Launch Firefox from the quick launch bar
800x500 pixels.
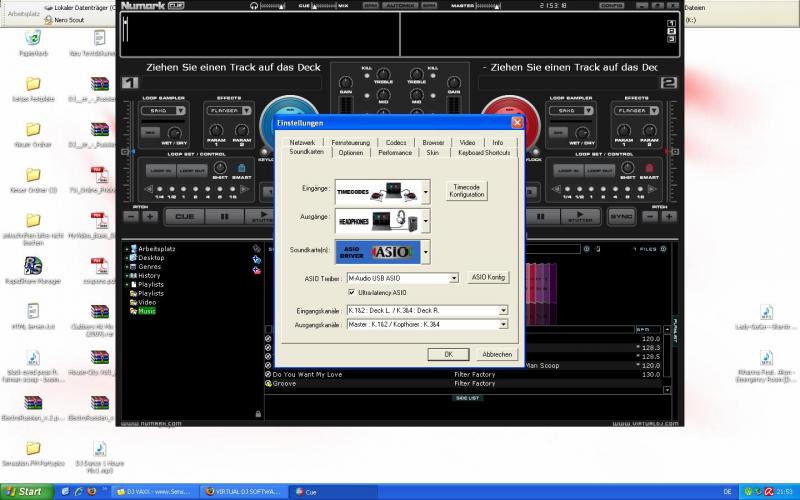(92, 492)
